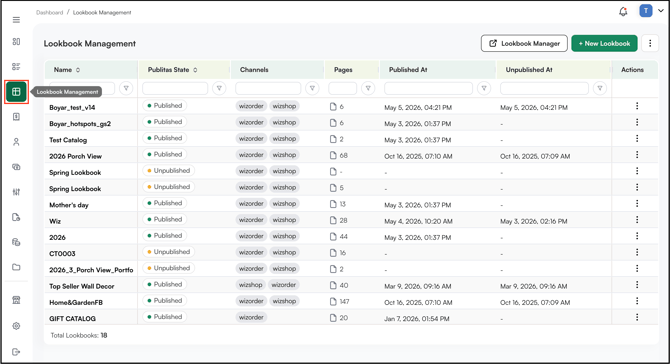Click the Jan 7, 2026, 01:54 PM date
670x364 pixels.
point(417,319)
